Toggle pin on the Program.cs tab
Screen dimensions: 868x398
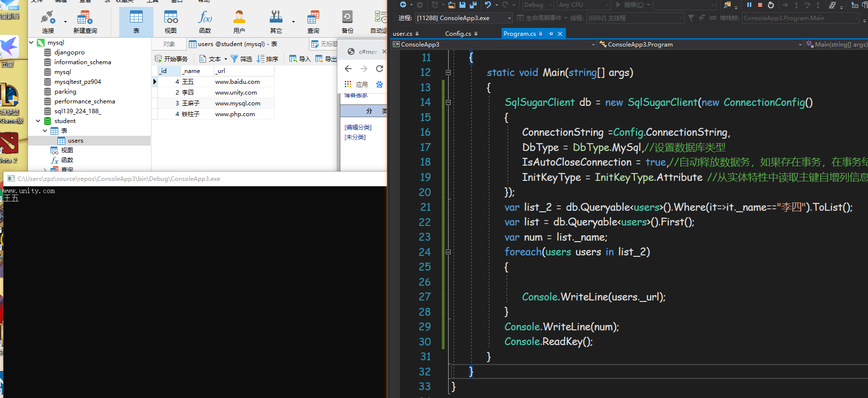551,33
